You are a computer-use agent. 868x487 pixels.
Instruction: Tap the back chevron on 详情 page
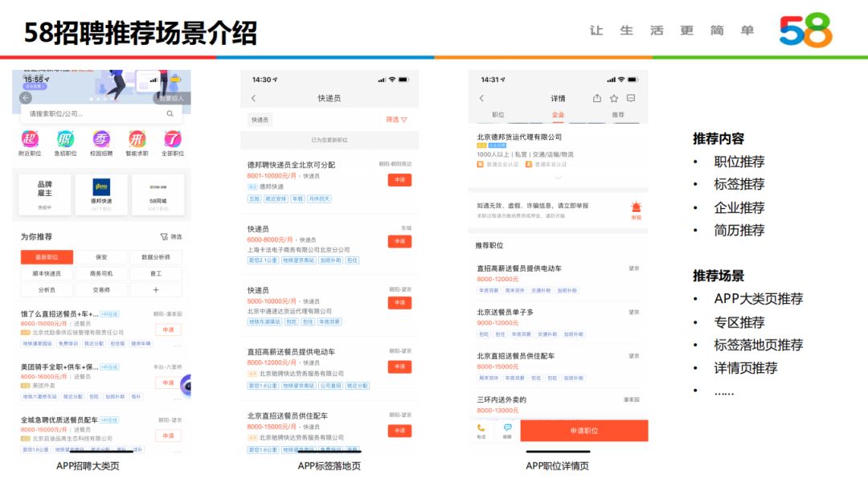(x=481, y=98)
